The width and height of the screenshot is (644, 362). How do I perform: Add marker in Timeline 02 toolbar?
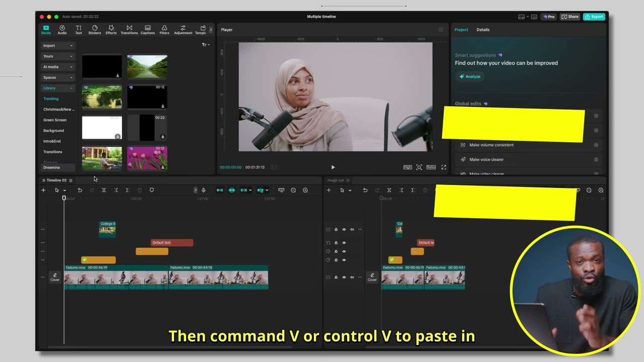point(151,190)
